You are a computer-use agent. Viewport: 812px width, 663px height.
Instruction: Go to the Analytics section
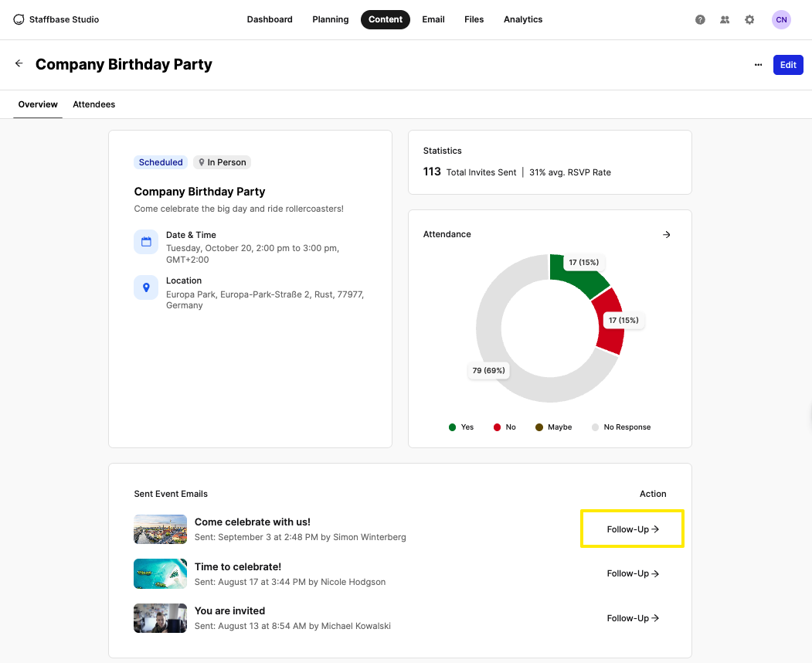pos(523,19)
